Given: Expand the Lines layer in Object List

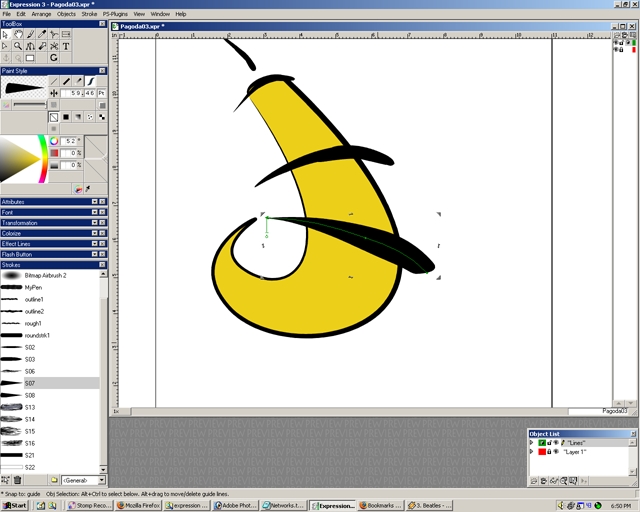Looking at the screenshot, I should tap(531, 443).
